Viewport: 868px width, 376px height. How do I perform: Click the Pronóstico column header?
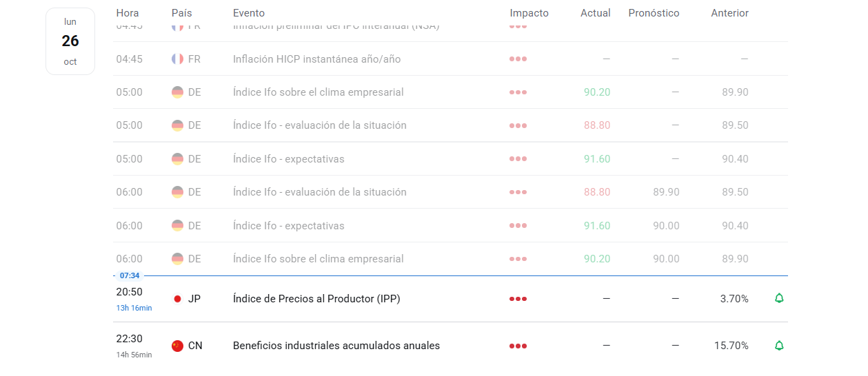[654, 13]
